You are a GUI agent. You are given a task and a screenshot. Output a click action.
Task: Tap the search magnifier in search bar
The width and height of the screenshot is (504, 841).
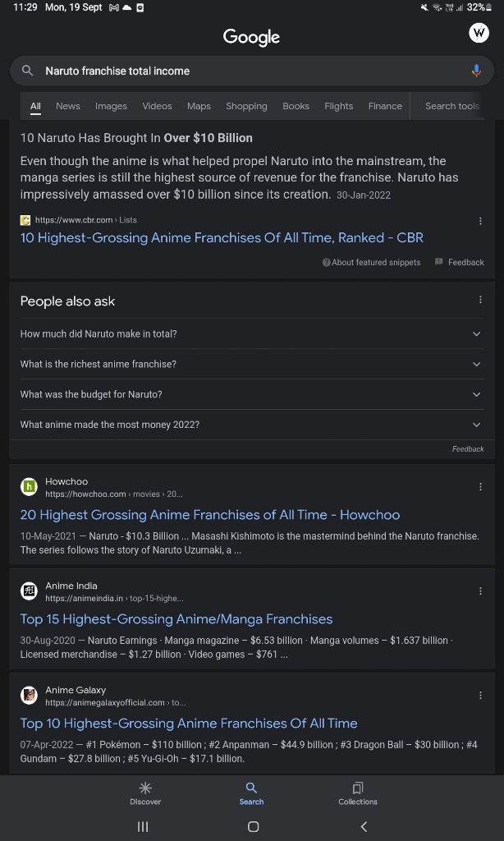(28, 71)
